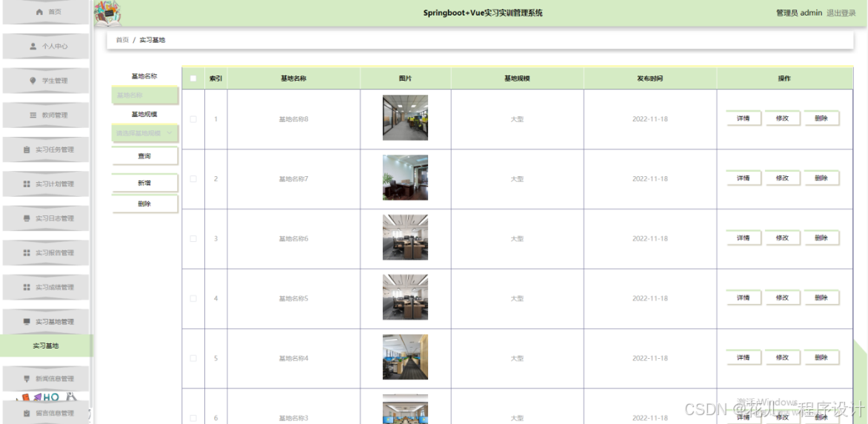Check the checkbox for row 基地名称6
The image size is (868, 424).
click(193, 238)
